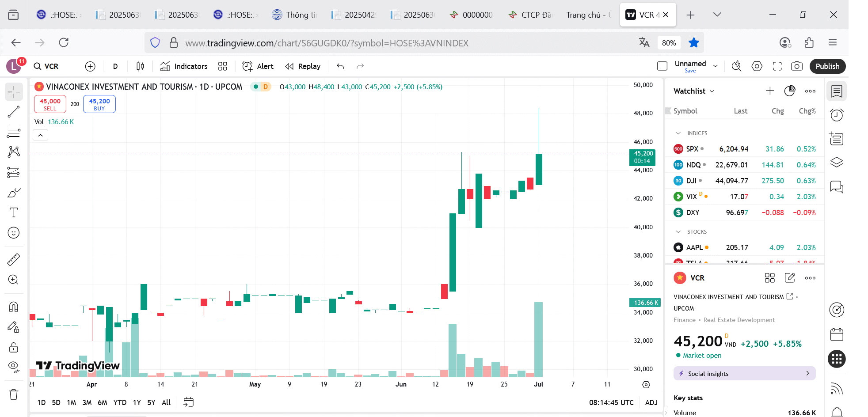Open the Emoji drawing tool
The width and height of the screenshot is (868, 417).
13,233
